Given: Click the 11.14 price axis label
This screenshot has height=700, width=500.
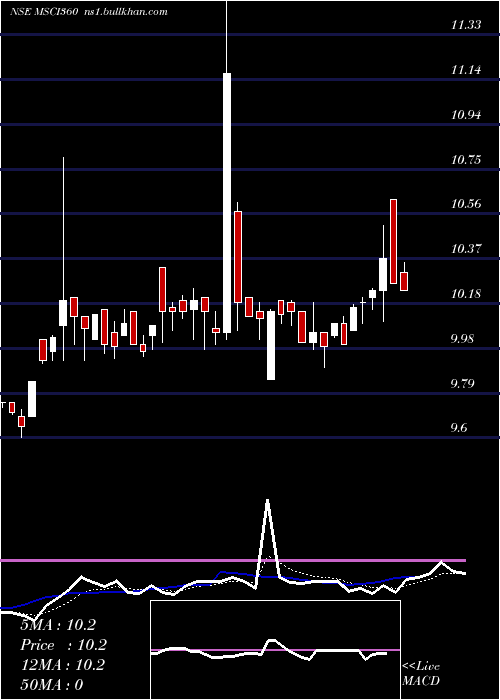Looking at the screenshot, I should pos(466,70).
